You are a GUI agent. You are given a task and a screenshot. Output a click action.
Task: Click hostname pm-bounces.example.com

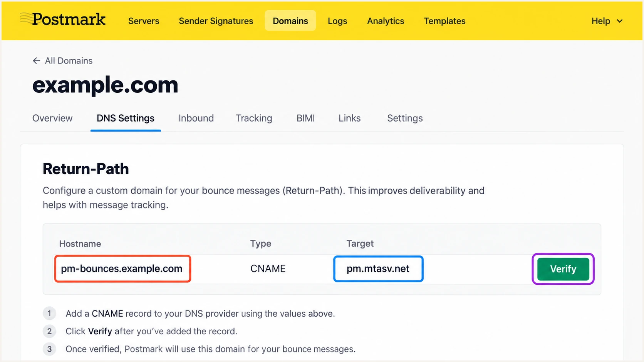122,269
